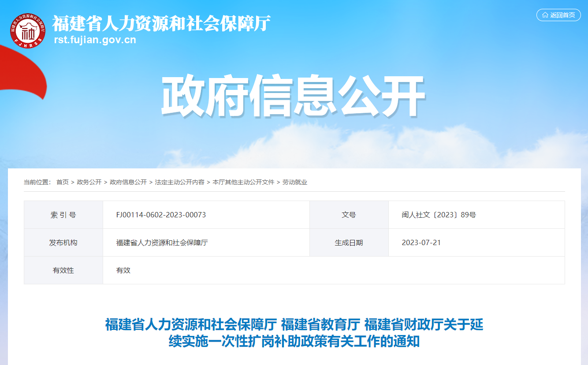Click the 发布机构 label cell
The height and width of the screenshot is (365, 588).
(x=63, y=243)
